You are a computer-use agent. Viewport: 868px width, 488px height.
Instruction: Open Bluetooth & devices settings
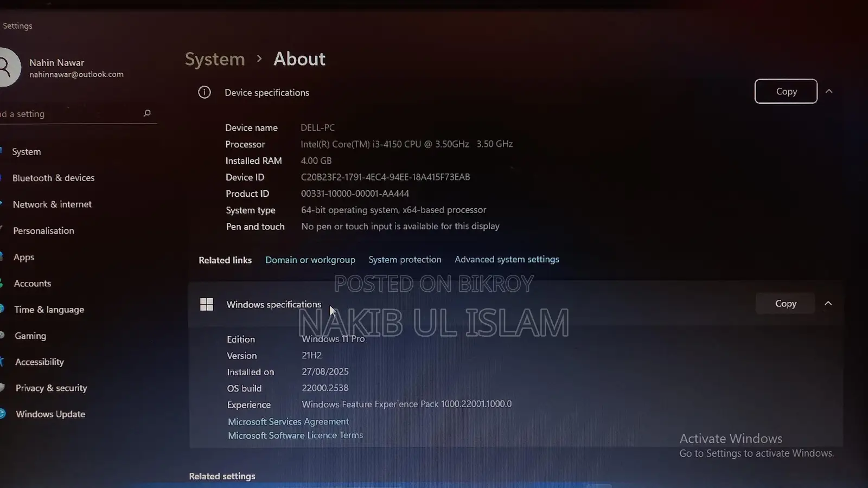click(x=53, y=178)
